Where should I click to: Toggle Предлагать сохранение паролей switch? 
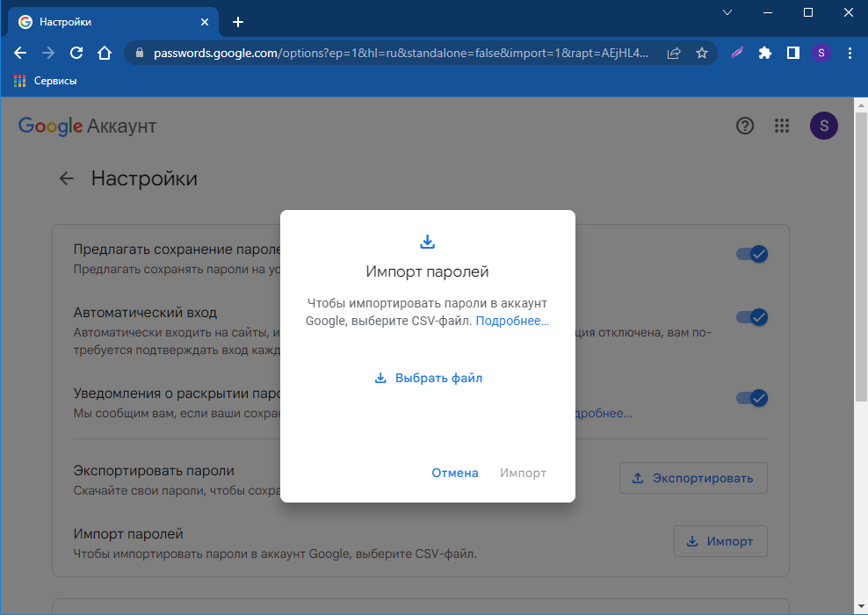[x=752, y=254]
